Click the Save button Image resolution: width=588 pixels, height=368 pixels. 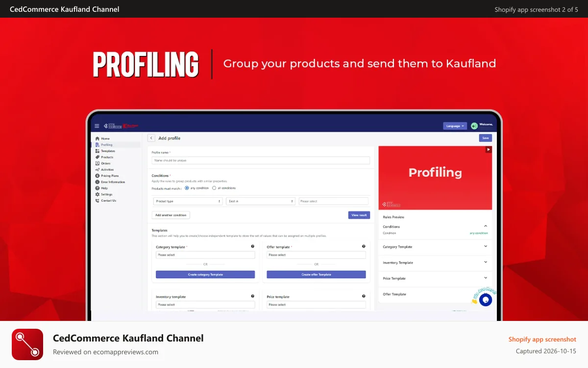pyautogui.click(x=486, y=138)
